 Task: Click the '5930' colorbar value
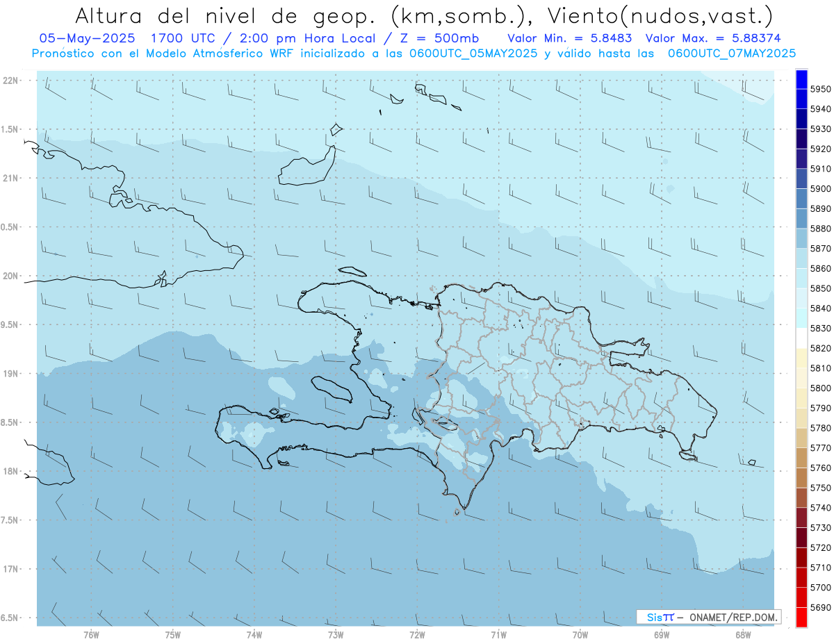coord(821,129)
